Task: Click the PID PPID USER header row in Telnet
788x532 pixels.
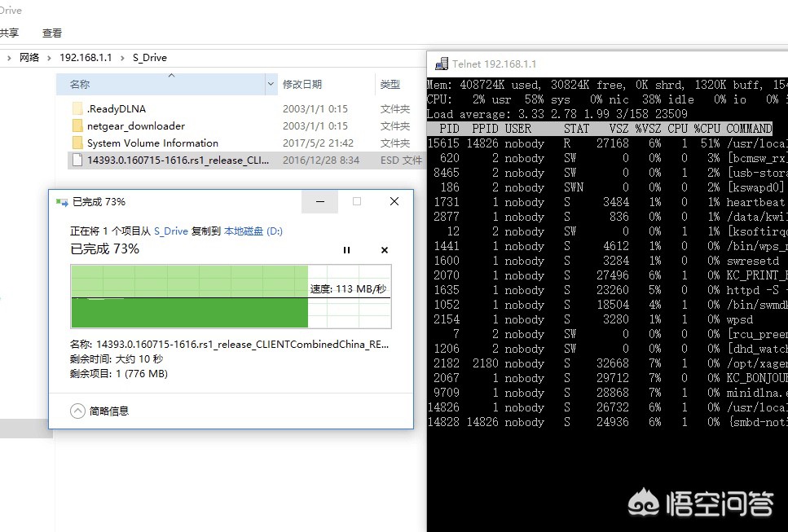Action: pos(600,129)
